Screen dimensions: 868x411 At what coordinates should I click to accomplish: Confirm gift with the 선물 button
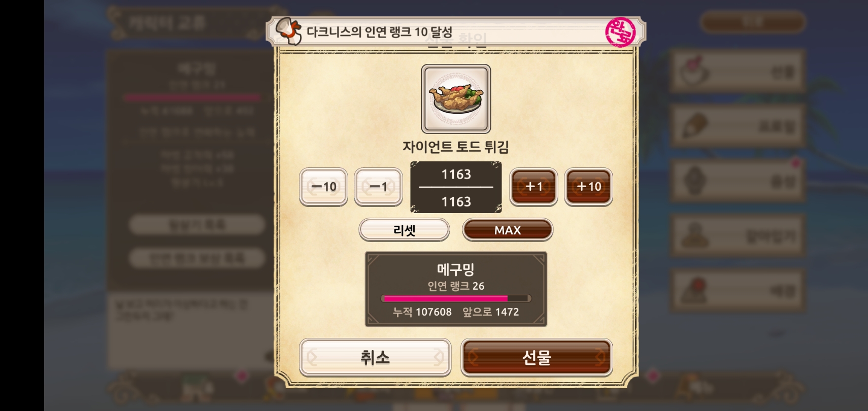tap(537, 358)
